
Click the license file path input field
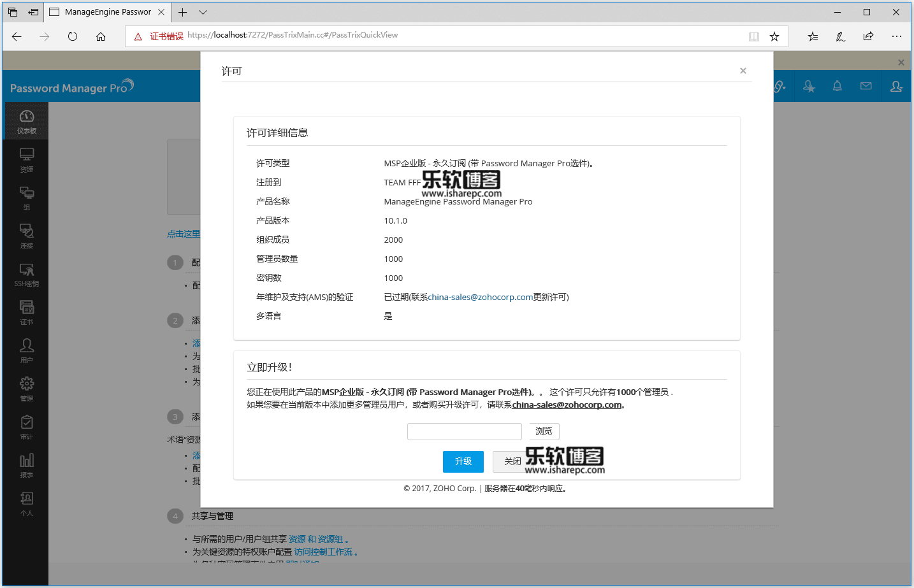465,431
